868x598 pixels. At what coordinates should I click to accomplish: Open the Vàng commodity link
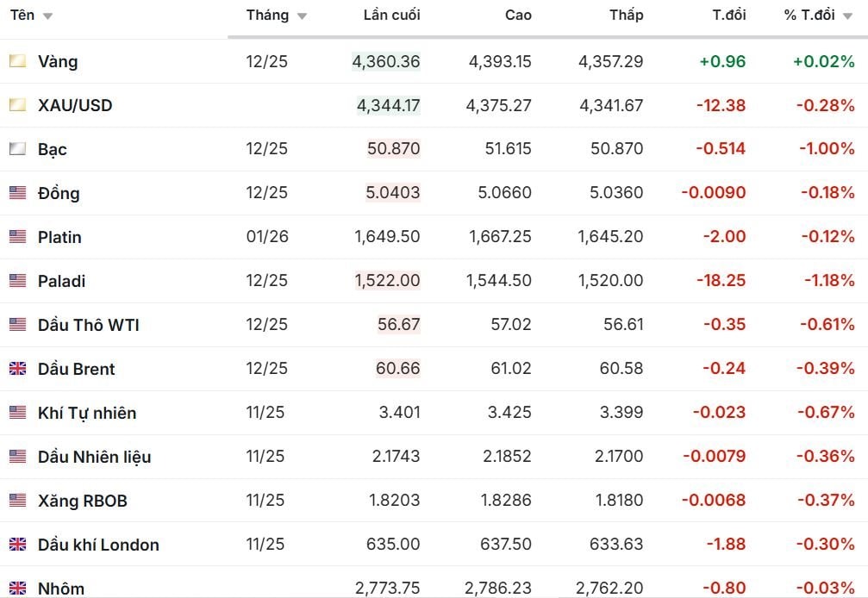point(58,61)
